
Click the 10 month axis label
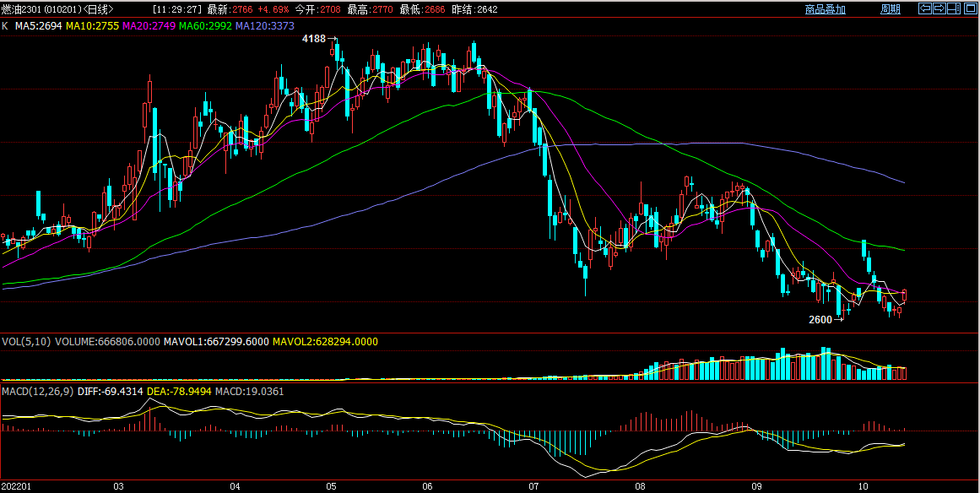pos(864,486)
